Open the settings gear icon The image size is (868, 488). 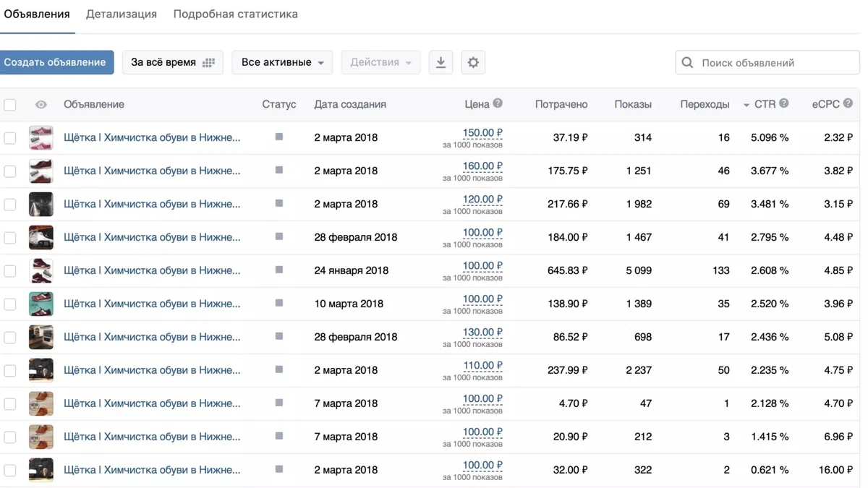[x=473, y=63]
